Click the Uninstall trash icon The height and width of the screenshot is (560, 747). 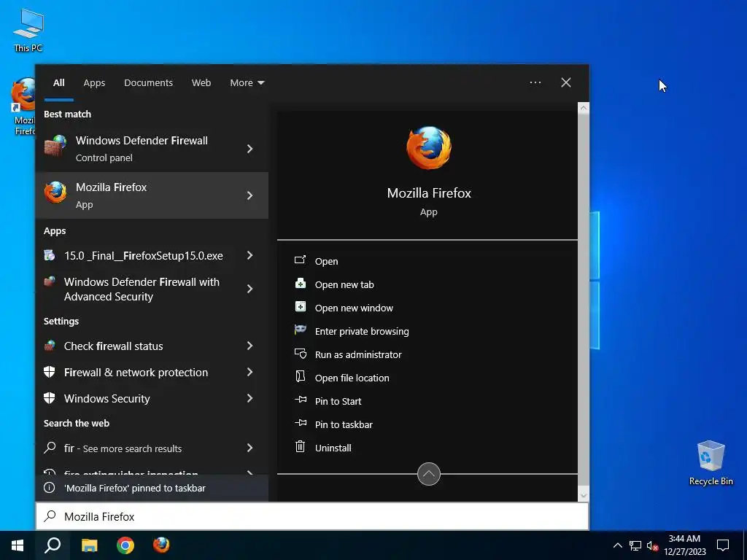pos(300,447)
